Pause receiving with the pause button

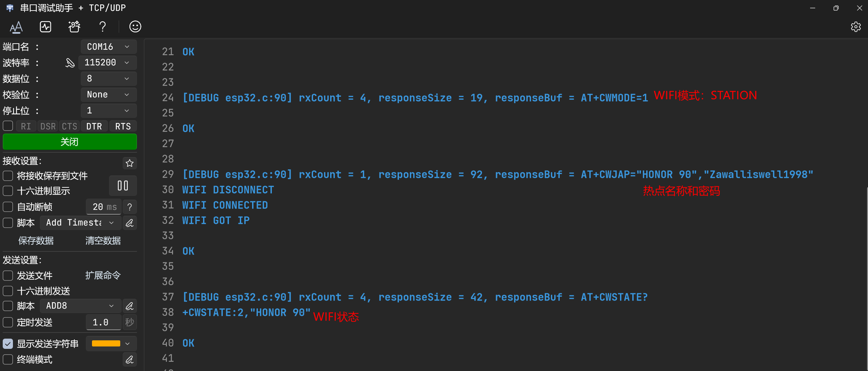coord(123,186)
